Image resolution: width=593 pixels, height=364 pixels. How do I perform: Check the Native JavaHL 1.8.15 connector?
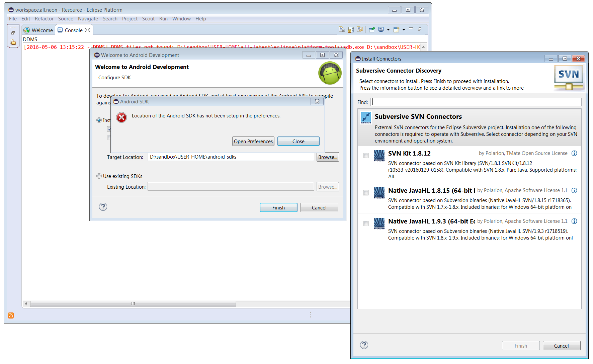pos(366,193)
